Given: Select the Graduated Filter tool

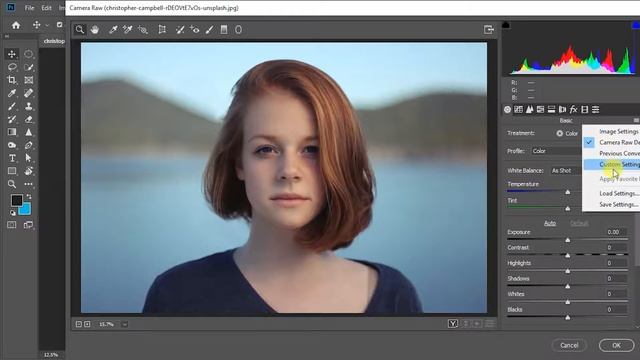Looking at the screenshot, I should click(224, 29).
